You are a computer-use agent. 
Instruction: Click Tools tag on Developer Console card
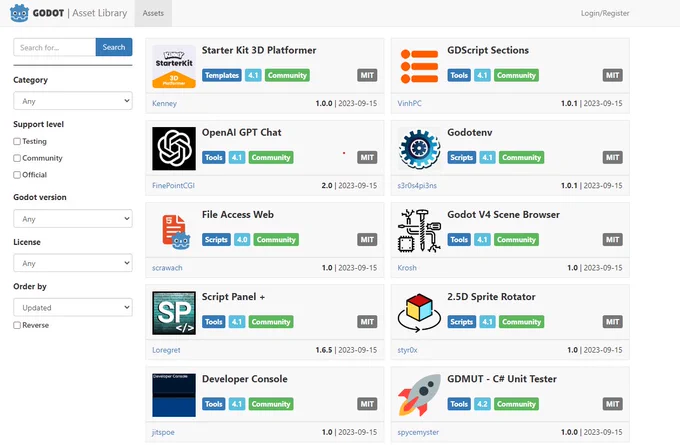tap(213, 404)
